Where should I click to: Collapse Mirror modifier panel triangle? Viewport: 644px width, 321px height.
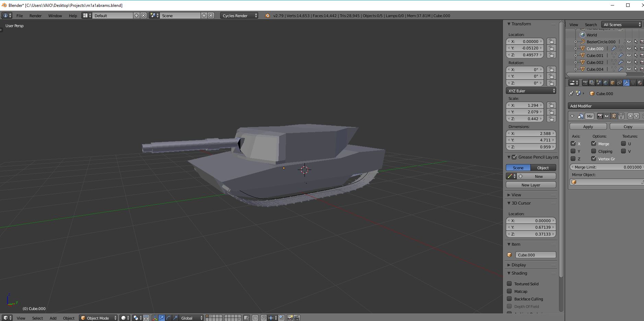(x=572, y=116)
